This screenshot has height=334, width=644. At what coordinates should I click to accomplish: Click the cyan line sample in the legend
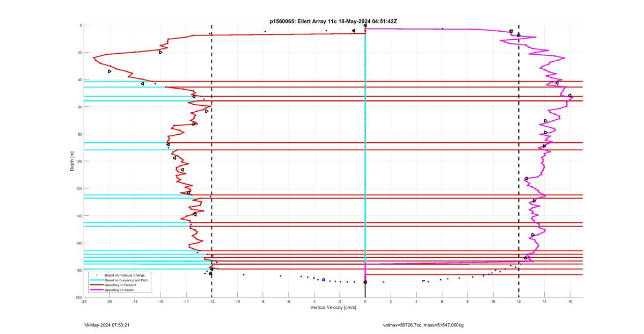click(97, 280)
